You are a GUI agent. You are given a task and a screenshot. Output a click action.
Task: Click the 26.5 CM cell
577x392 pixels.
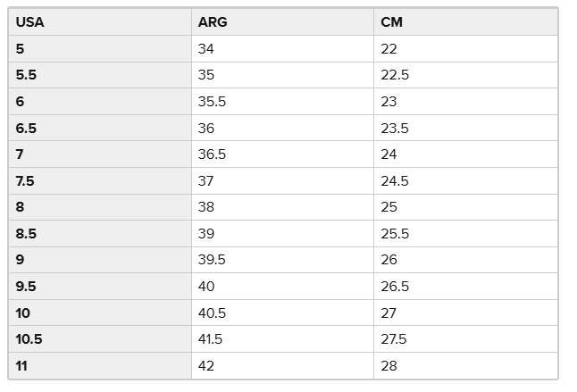(395, 286)
